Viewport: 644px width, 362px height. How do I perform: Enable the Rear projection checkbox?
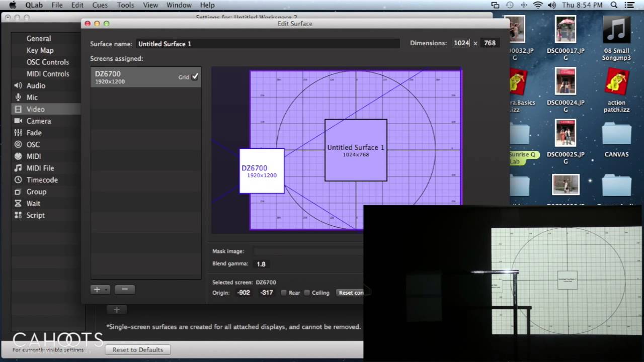[x=284, y=293]
